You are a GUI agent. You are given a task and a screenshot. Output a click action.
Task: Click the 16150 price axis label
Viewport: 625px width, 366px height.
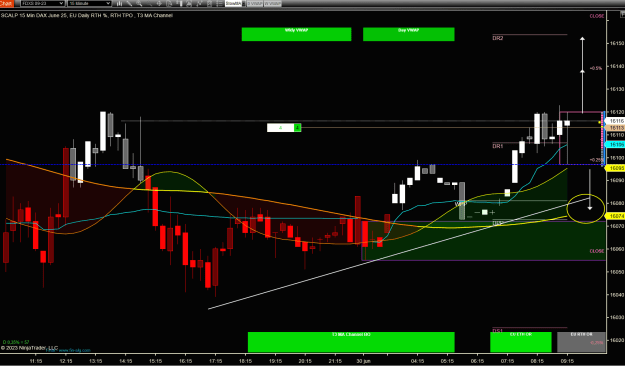(x=617, y=43)
